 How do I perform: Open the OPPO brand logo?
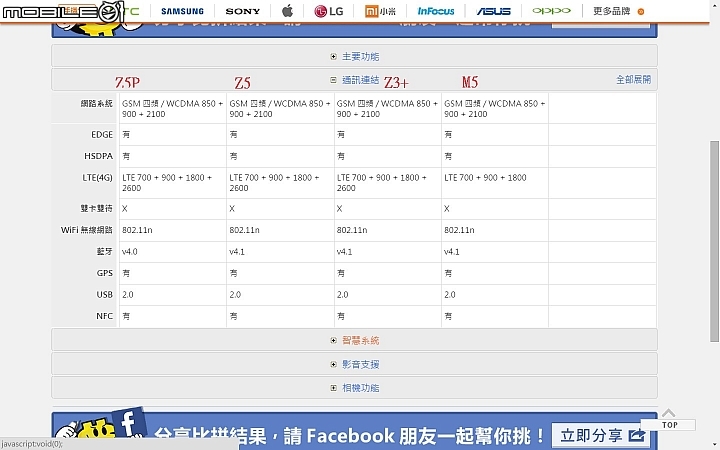coord(551,11)
